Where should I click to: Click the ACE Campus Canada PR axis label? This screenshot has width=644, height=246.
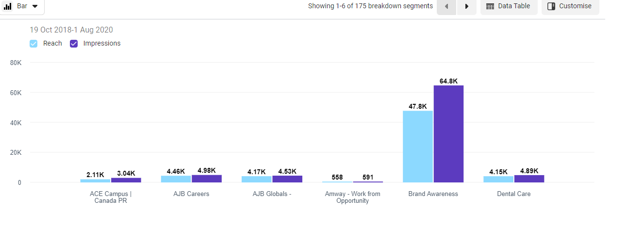coord(111,197)
